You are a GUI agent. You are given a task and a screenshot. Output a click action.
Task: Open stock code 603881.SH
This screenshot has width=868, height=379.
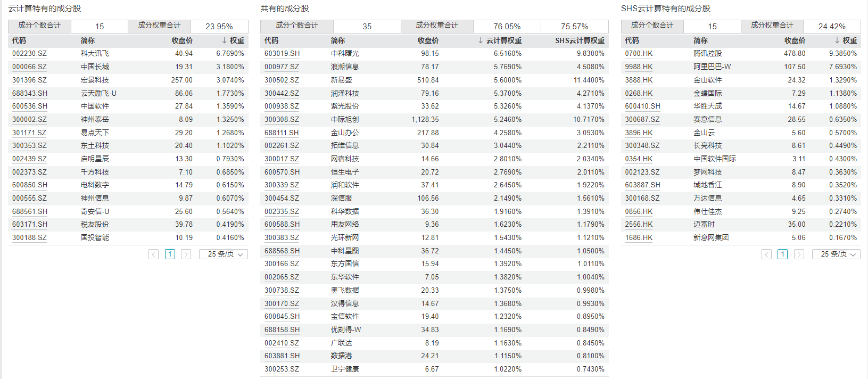(282, 356)
